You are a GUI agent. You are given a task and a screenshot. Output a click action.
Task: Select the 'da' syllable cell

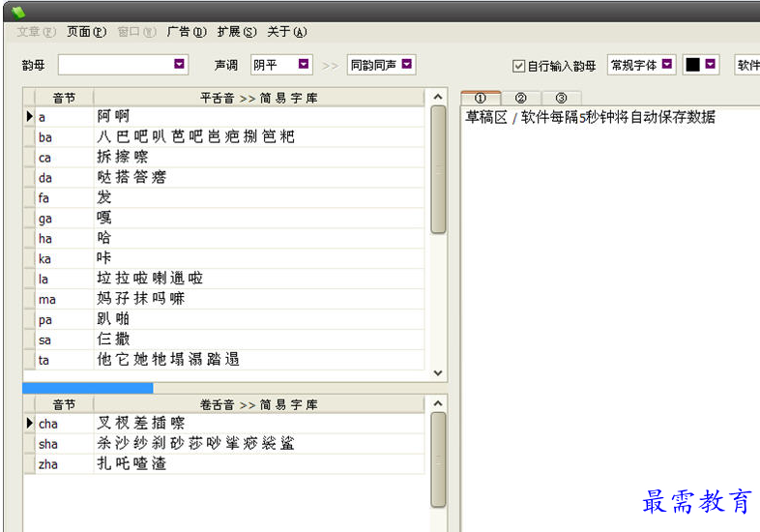[x=64, y=178]
